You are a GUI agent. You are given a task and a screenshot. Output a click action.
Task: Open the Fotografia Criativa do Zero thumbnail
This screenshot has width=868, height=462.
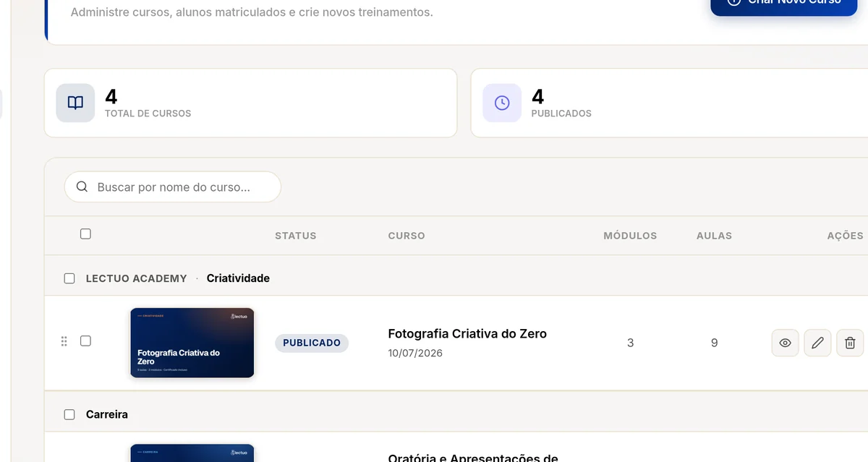click(192, 343)
